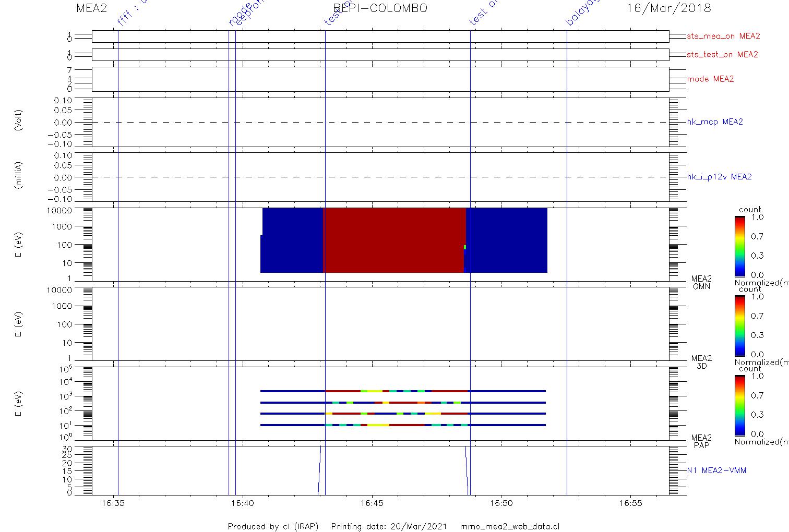
Task: Click the PAP panel color bar
Action: tap(739, 405)
